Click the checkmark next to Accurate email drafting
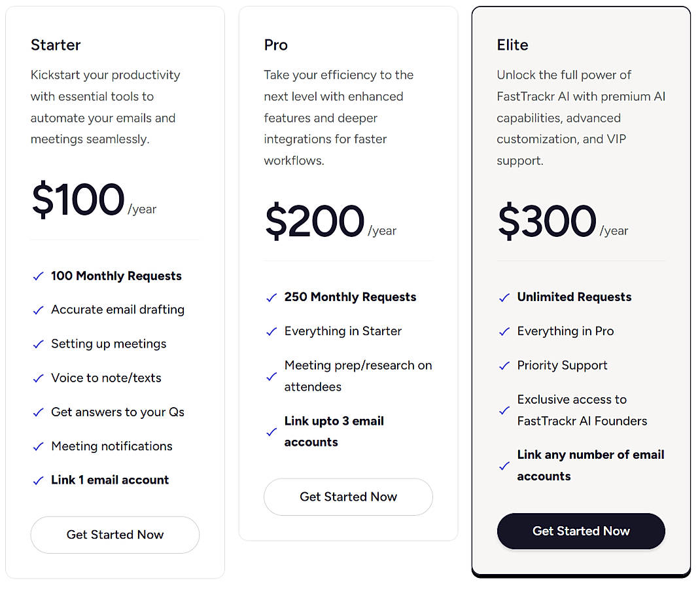Image resolution: width=700 pixels, height=593 pixels. [38, 310]
